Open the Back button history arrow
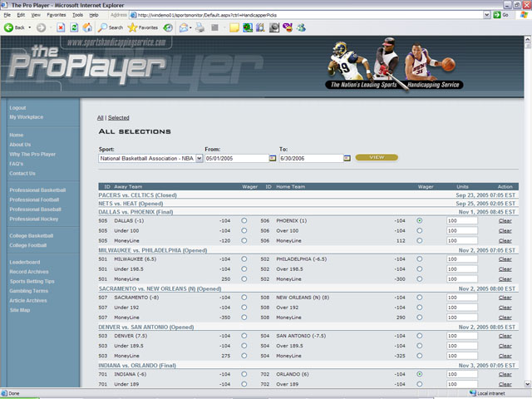 pyautogui.click(x=30, y=27)
